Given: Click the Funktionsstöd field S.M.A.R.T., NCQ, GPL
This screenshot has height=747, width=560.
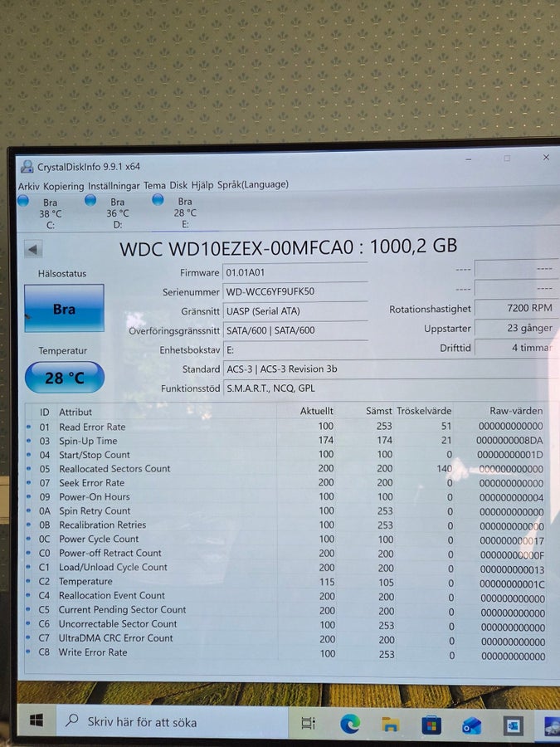Looking at the screenshot, I should [x=390, y=388].
